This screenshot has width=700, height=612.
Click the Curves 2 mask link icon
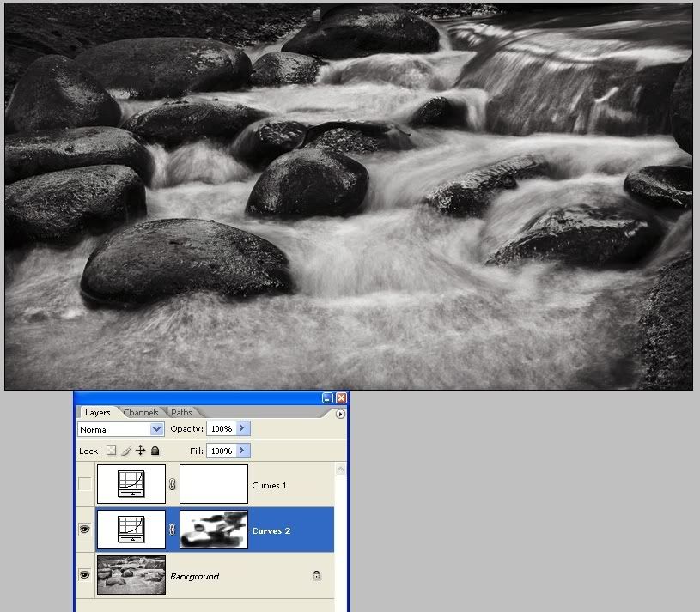[173, 530]
